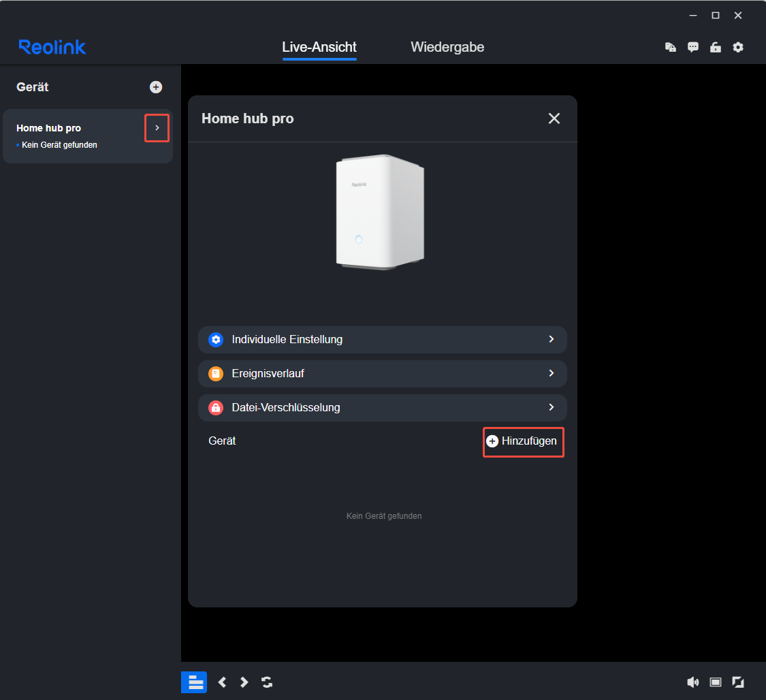Go to previous page arrow in bottom toolbar
This screenshot has width=766, height=700.
[x=222, y=682]
